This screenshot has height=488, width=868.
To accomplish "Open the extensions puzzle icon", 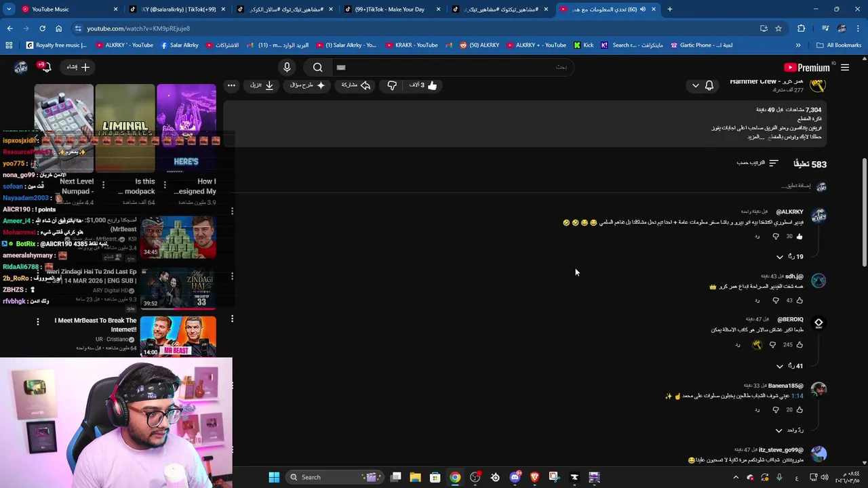I will [x=801, y=28].
